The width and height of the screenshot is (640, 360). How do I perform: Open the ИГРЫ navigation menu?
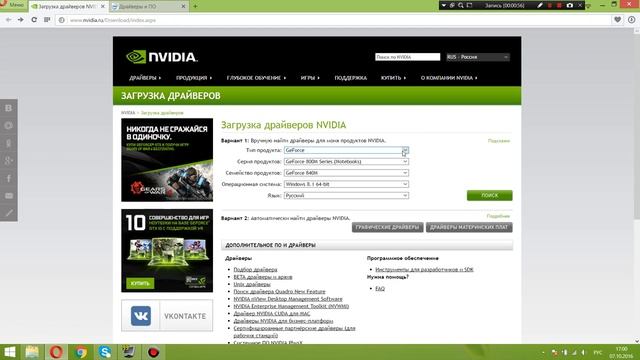click(310, 78)
